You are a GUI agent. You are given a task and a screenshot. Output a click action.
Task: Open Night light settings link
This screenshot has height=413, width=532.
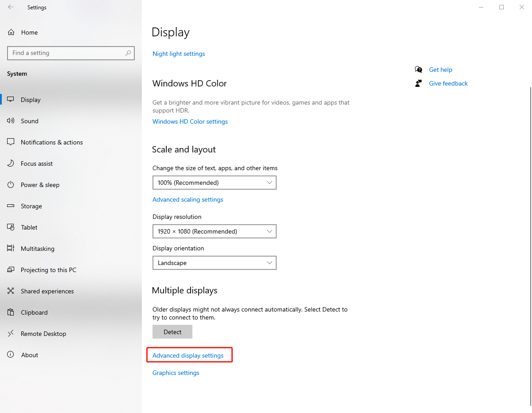tap(179, 54)
